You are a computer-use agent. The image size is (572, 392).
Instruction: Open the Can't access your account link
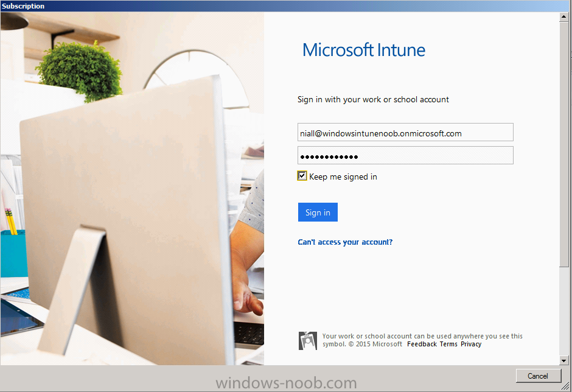345,242
